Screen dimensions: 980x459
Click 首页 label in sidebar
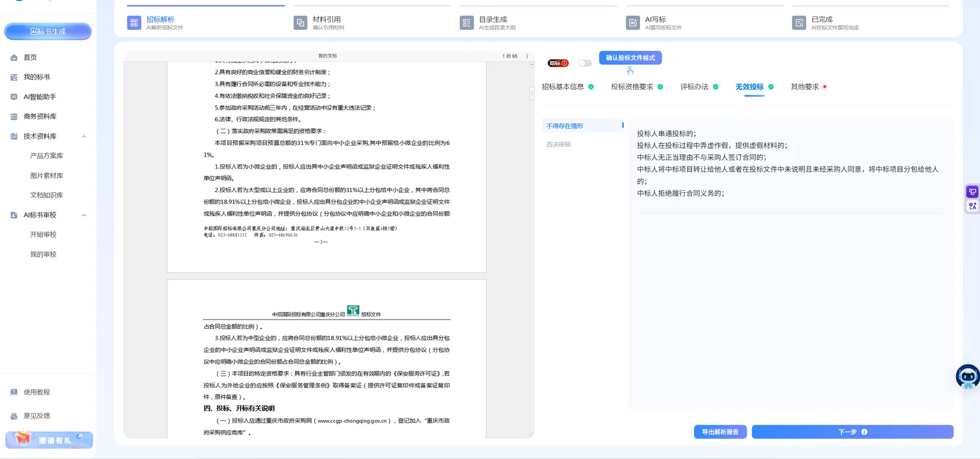tap(30, 58)
